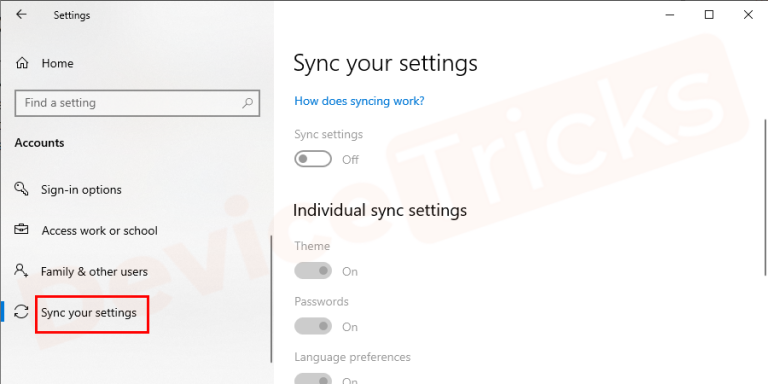This screenshot has width=768, height=384.
Task: Click the Sign-in options key icon
Action: 21,189
